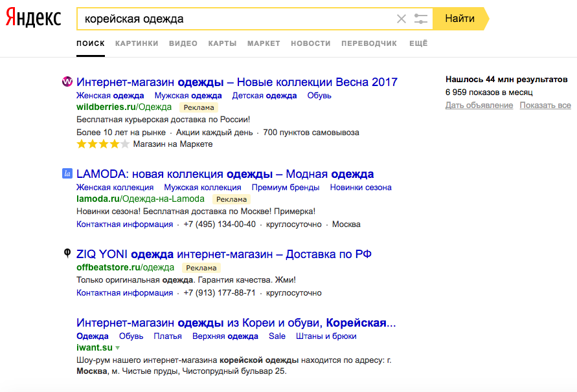
Task: Open Верхняя одежда sitelink
Action: pos(225,336)
